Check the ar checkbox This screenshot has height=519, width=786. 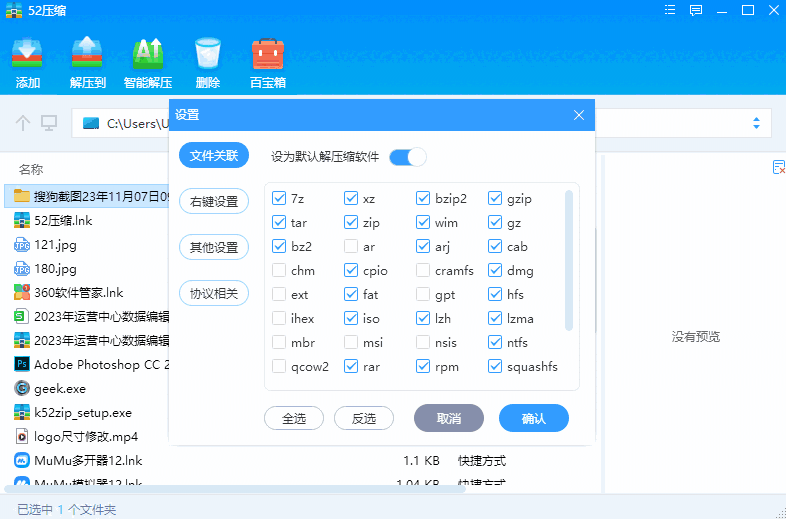(x=351, y=247)
